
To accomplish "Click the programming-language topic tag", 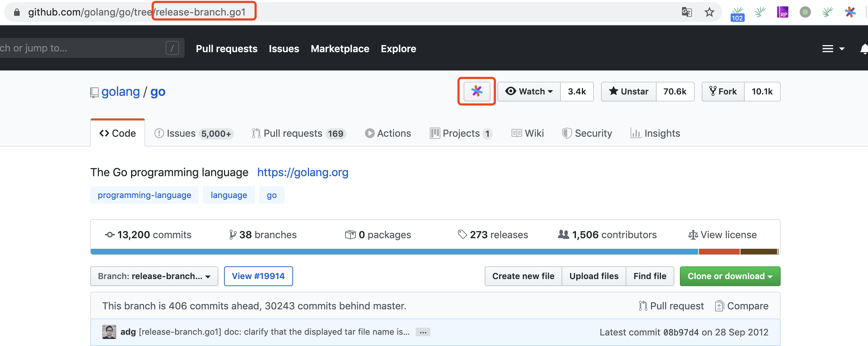I will (x=144, y=195).
